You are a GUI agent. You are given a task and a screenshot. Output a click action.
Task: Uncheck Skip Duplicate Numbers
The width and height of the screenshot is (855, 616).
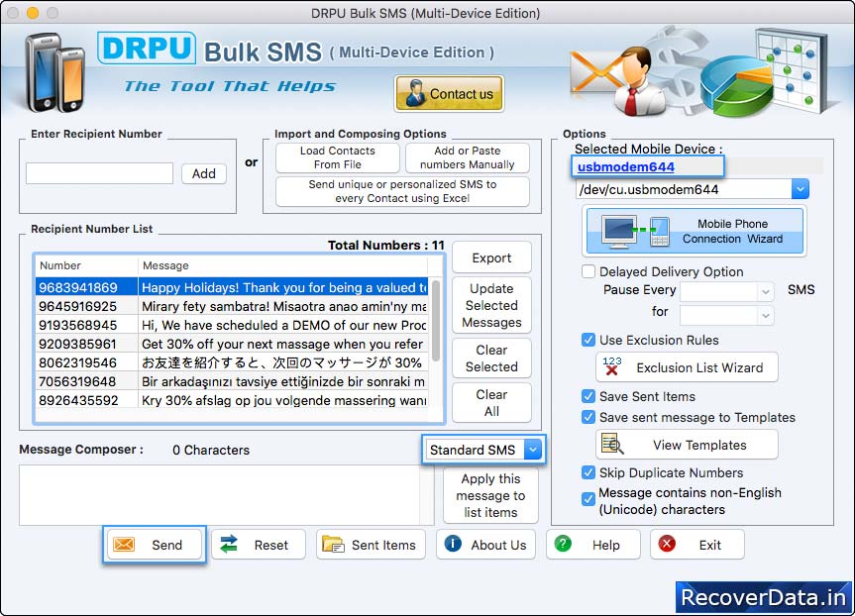tap(588, 472)
